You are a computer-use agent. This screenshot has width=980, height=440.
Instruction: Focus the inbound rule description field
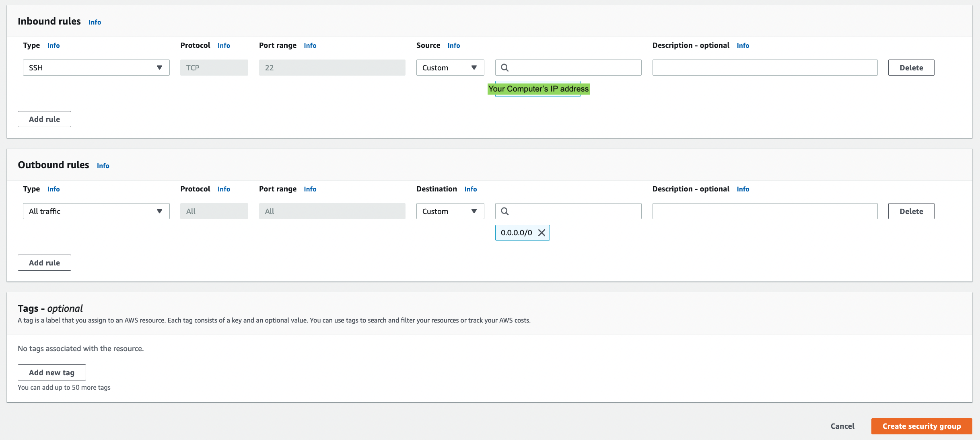tap(764, 68)
